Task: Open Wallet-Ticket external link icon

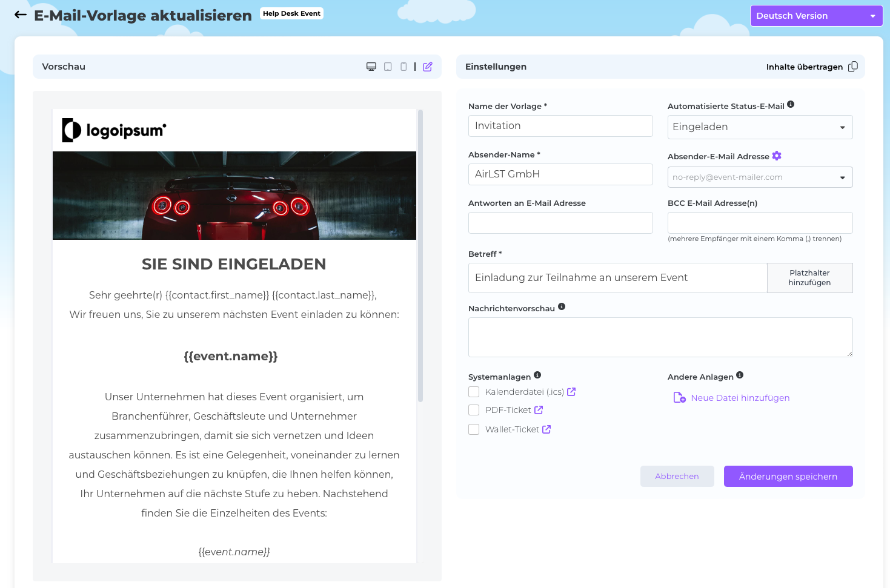Action: click(x=546, y=429)
